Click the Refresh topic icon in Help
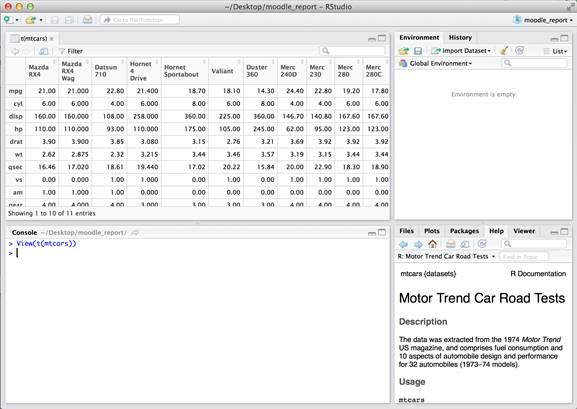The height and width of the screenshot is (409, 577). point(482,243)
